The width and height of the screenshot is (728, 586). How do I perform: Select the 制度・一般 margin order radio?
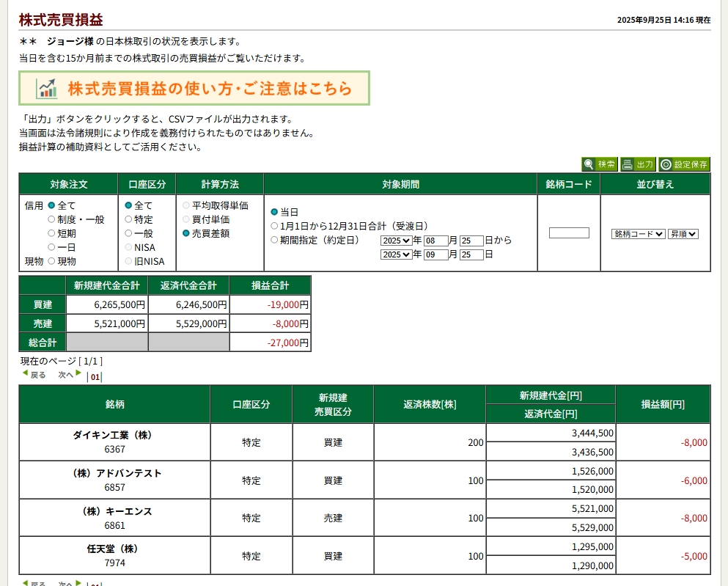pyautogui.click(x=51, y=219)
